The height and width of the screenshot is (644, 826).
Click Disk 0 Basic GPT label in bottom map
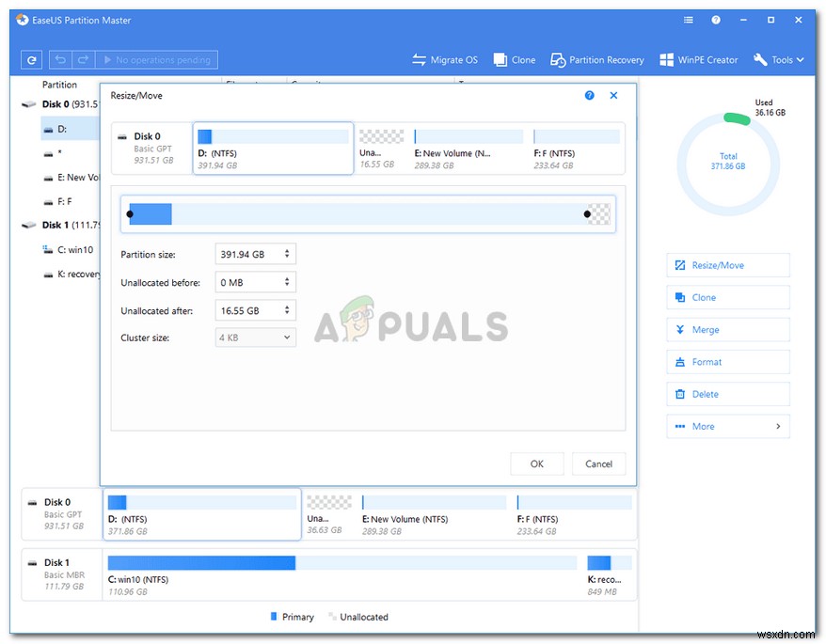point(62,514)
